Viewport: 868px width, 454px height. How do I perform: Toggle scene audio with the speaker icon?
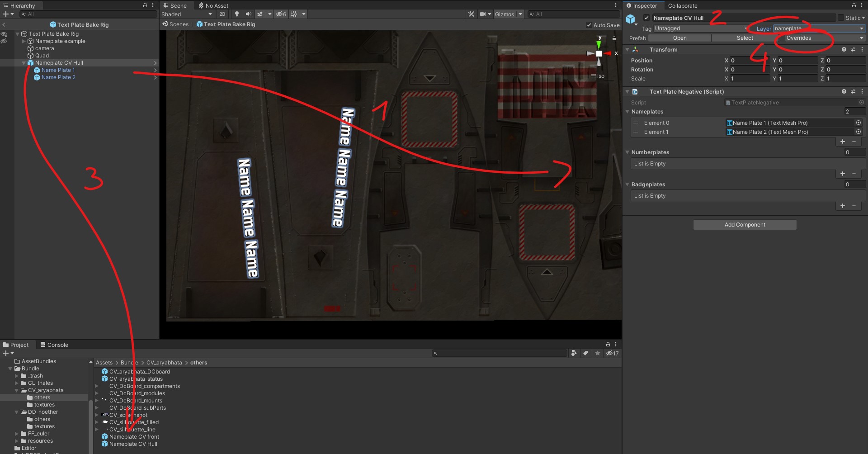pyautogui.click(x=248, y=14)
